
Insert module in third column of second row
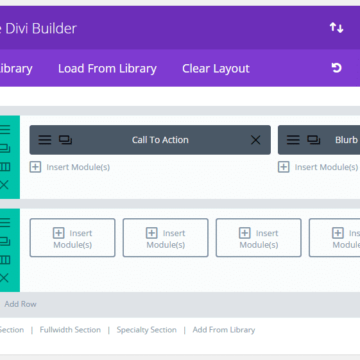(258, 238)
